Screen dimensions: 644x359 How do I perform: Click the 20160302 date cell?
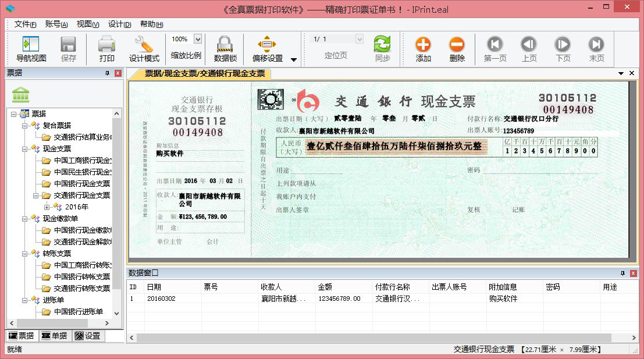[x=173, y=298]
